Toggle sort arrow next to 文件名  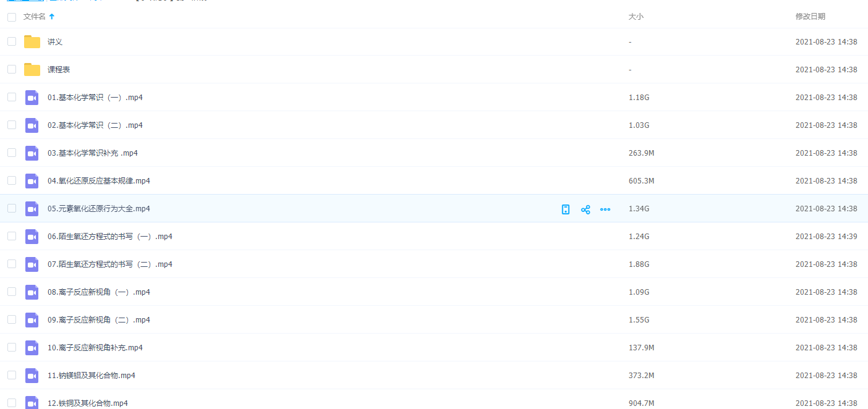(x=52, y=17)
